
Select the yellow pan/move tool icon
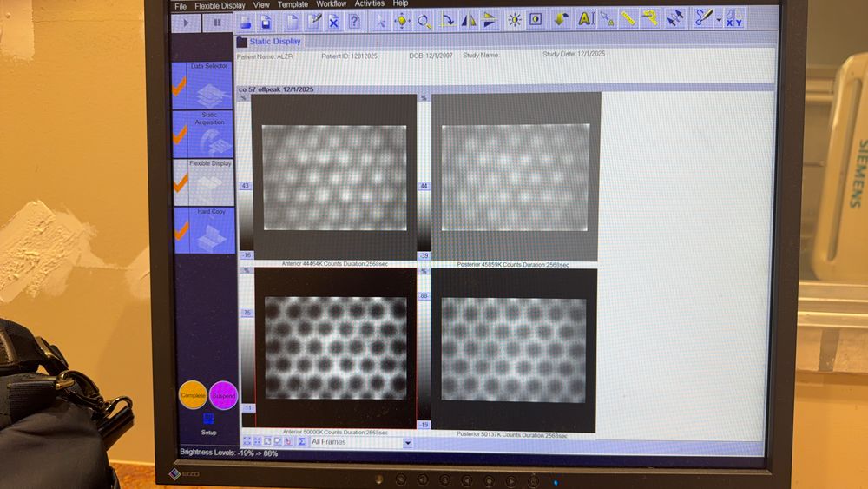click(x=403, y=21)
